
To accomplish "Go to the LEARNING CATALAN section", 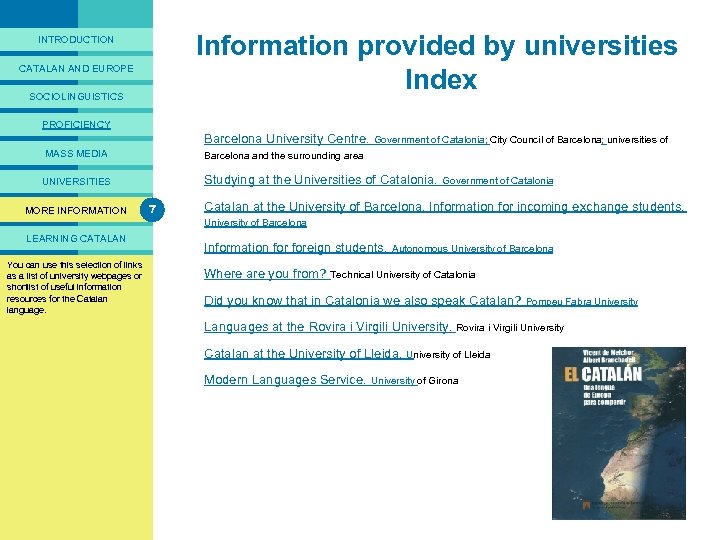I will pos(76,238).
